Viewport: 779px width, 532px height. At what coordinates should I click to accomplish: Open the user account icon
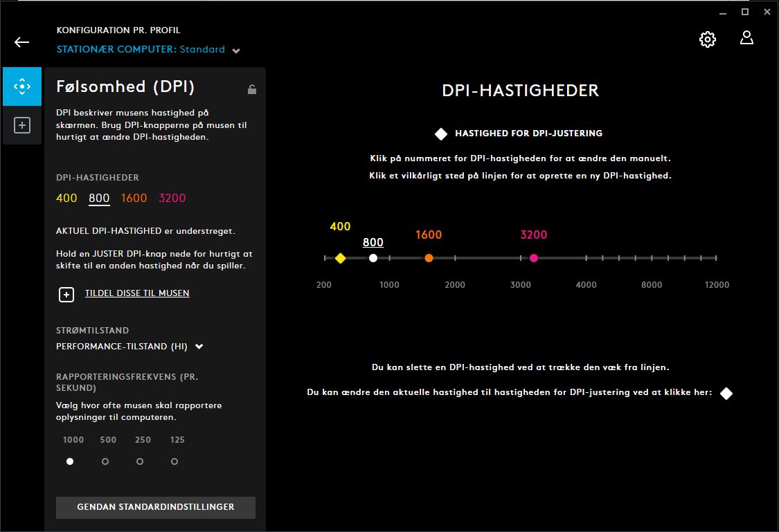point(746,38)
